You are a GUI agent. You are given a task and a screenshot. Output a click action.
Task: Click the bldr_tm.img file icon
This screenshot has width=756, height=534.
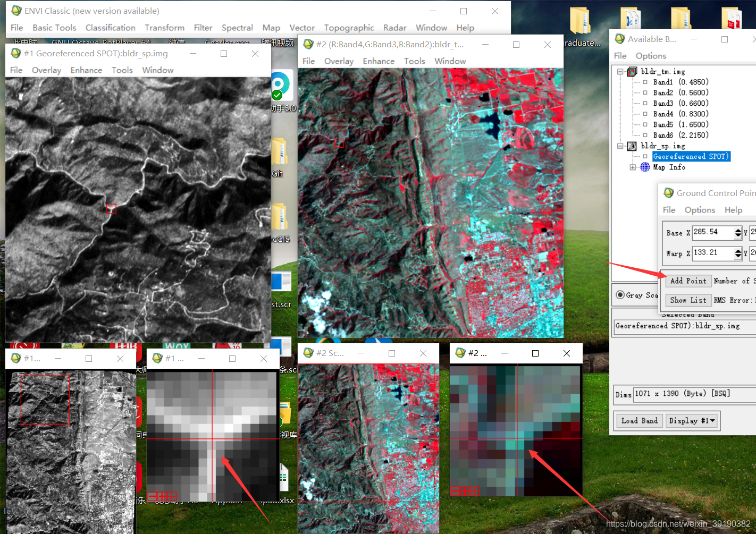coord(632,72)
